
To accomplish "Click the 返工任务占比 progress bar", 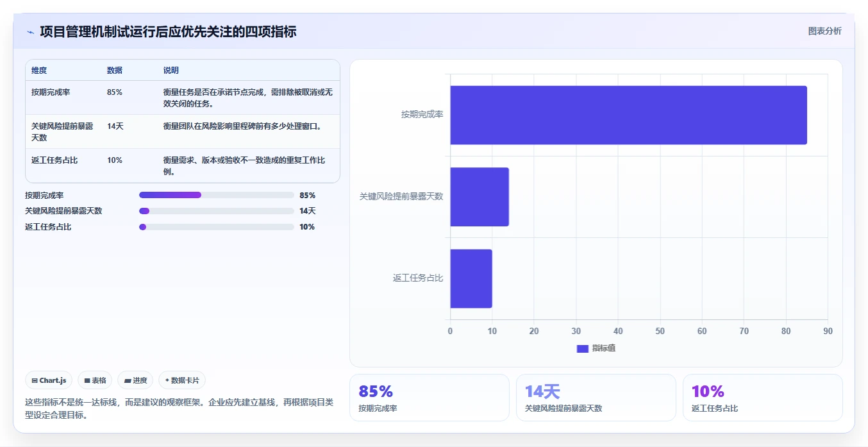I will pos(217,227).
